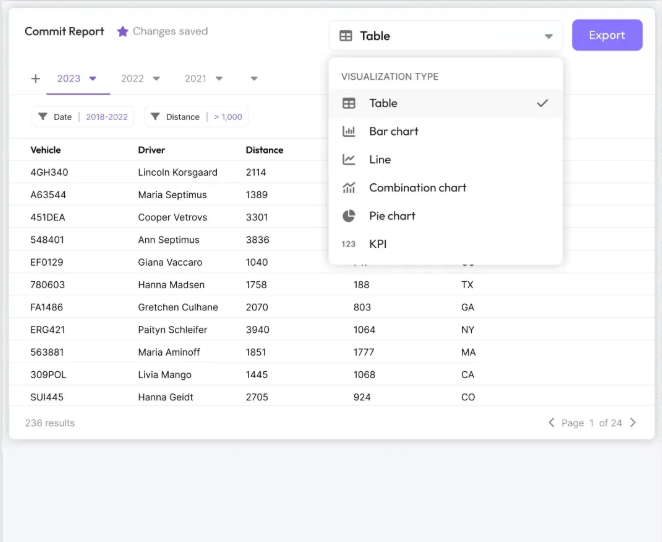Open the Distance > 1,000 filter
This screenshot has height=542, width=662.
(196, 117)
